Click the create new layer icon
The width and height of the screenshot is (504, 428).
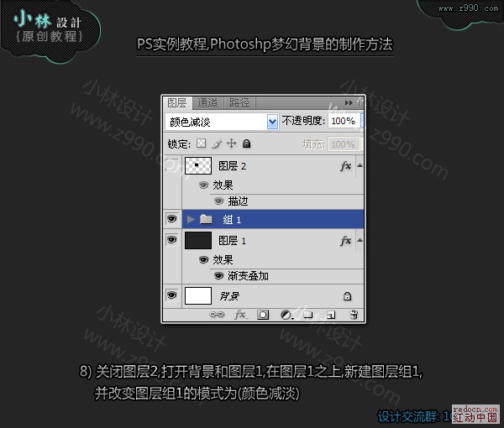pyautogui.click(x=331, y=315)
